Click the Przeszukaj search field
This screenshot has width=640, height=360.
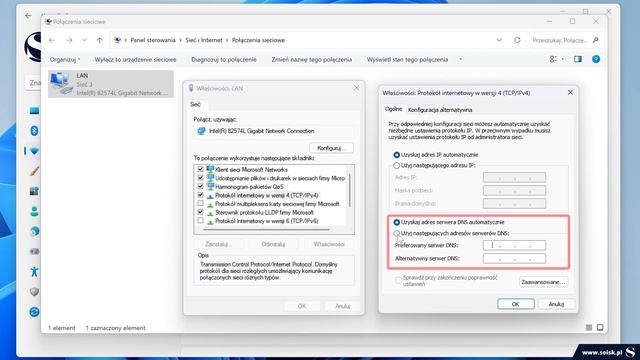(x=565, y=40)
